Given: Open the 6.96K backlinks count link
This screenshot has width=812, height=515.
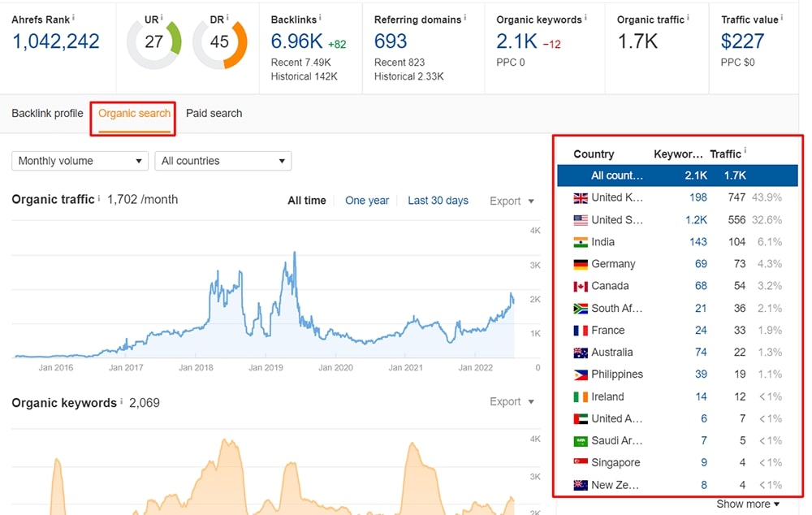Looking at the screenshot, I should (296, 41).
